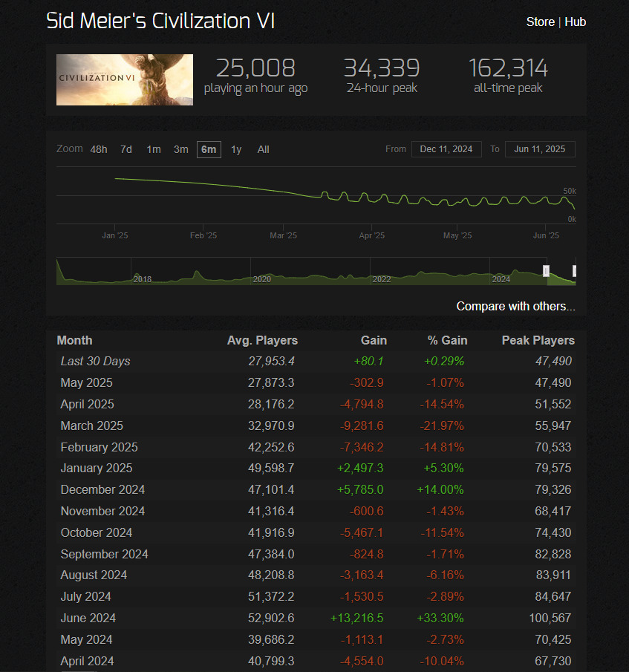This screenshot has width=629, height=672.
Task: Click the April 2025 row label
Action: [x=88, y=404]
